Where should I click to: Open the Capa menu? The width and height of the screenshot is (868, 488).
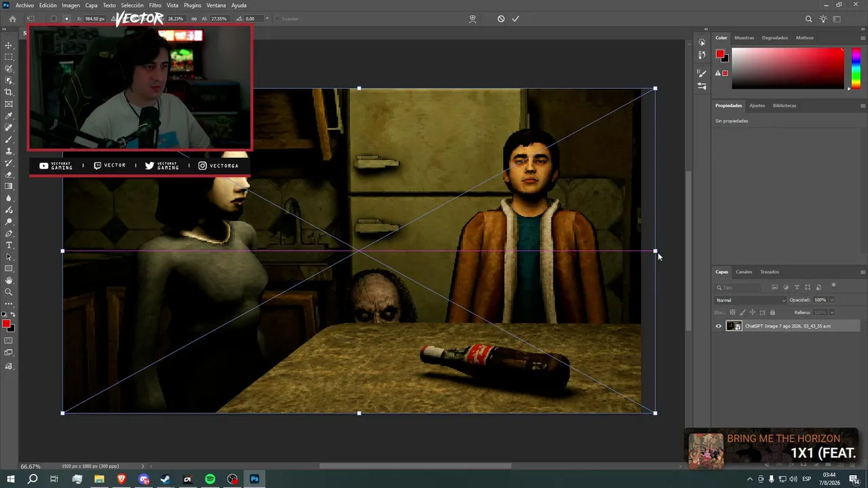click(x=91, y=5)
